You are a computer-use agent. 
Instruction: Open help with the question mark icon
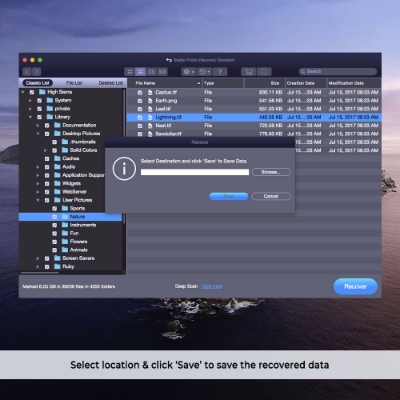click(220, 72)
